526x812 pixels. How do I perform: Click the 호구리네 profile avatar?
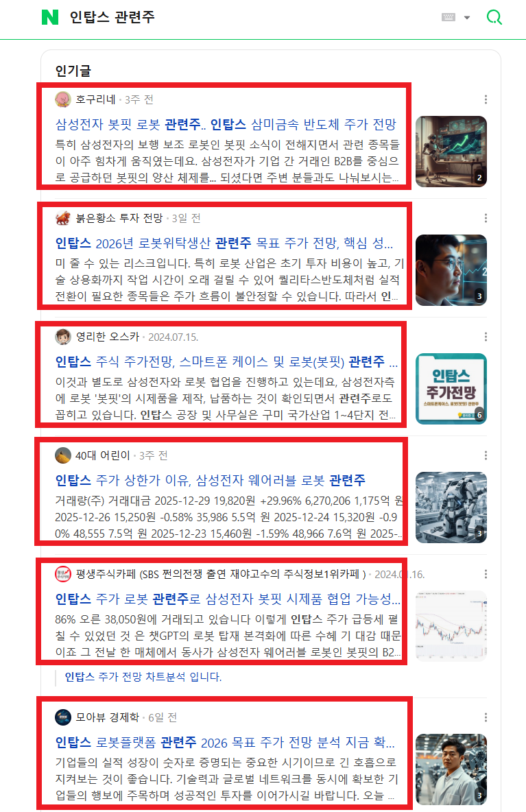click(63, 99)
